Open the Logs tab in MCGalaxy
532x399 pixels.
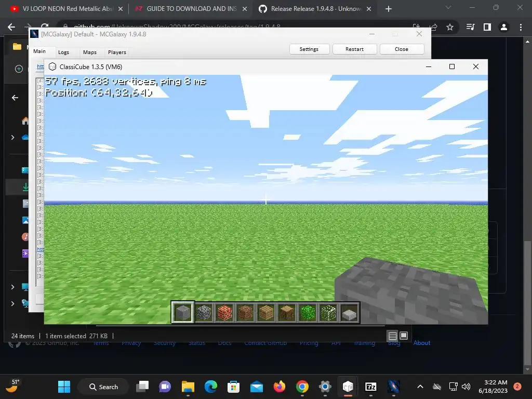click(63, 52)
